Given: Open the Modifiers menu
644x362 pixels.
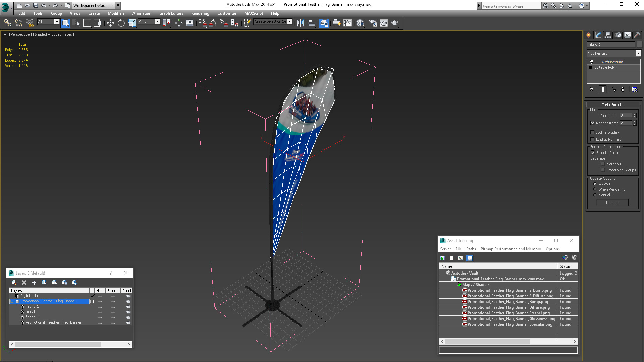Looking at the screenshot, I should click(x=116, y=13).
